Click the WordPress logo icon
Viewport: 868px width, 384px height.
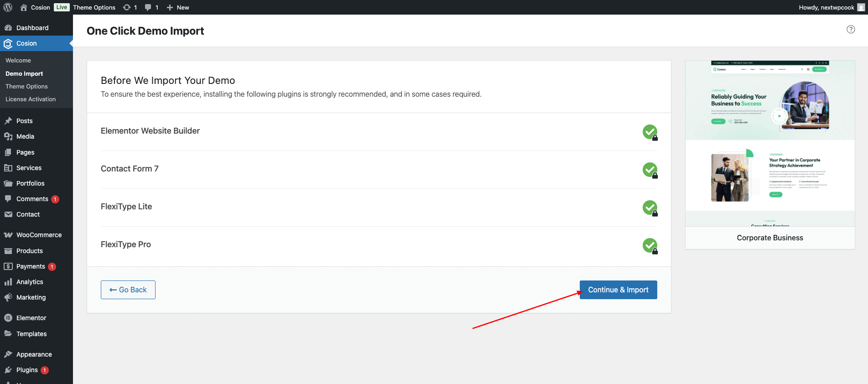8,7
